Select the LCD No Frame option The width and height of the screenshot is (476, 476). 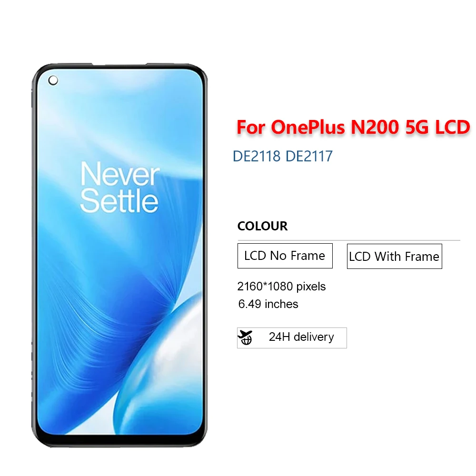point(285,256)
